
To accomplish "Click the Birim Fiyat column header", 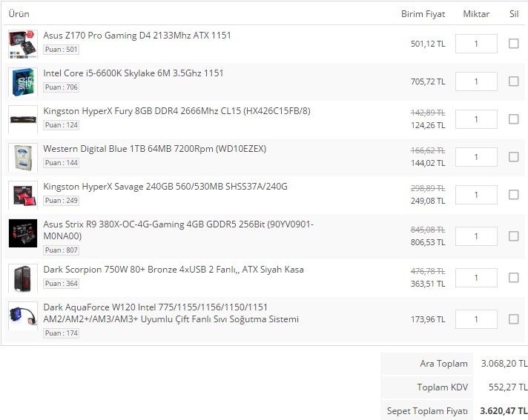I will click(423, 14).
